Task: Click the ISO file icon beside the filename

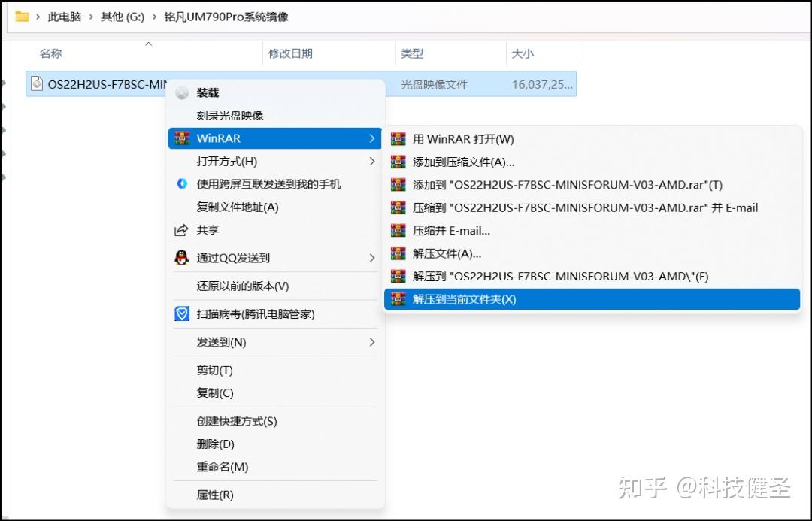Action: pos(35,83)
